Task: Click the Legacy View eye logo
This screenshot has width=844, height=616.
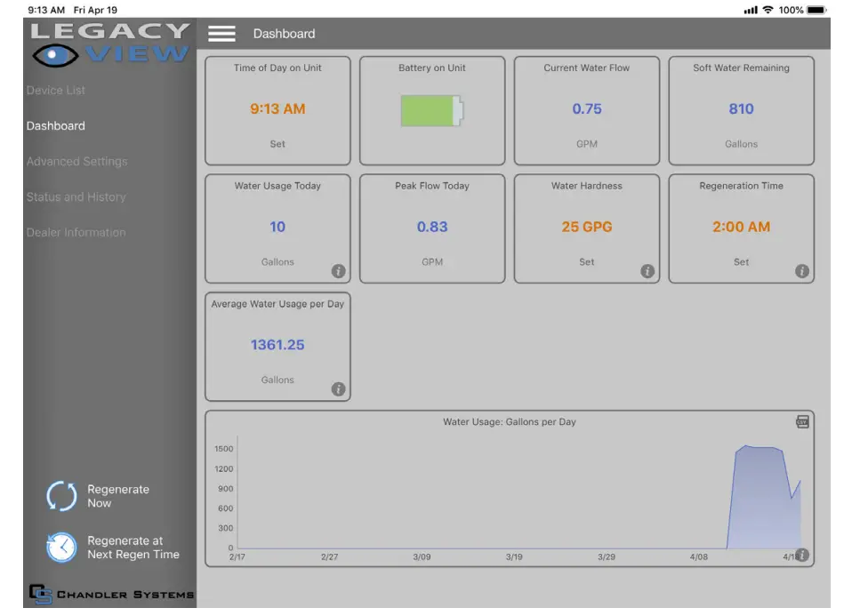Action: (x=55, y=55)
